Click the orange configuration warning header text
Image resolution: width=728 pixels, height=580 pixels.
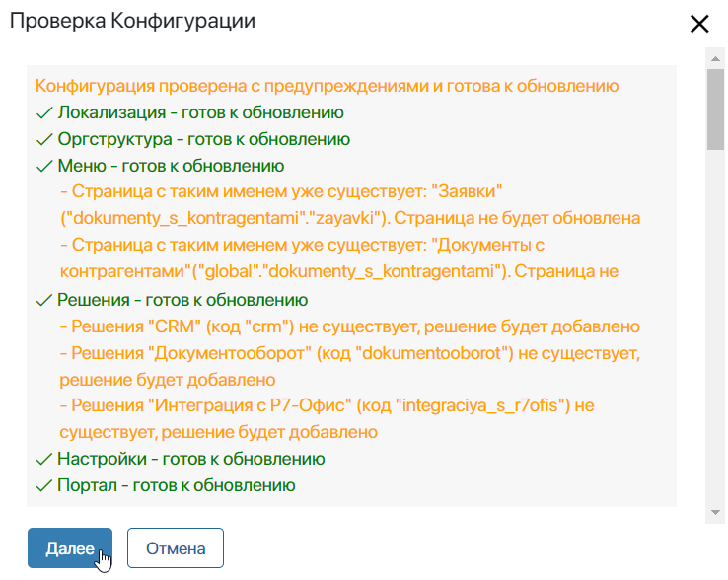pyautogui.click(x=327, y=86)
